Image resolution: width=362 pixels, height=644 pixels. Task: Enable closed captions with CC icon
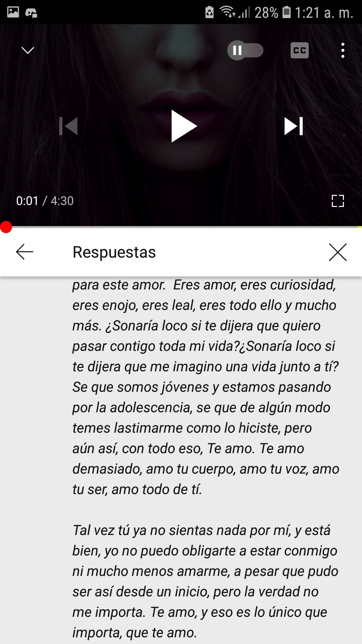[300, 50]
